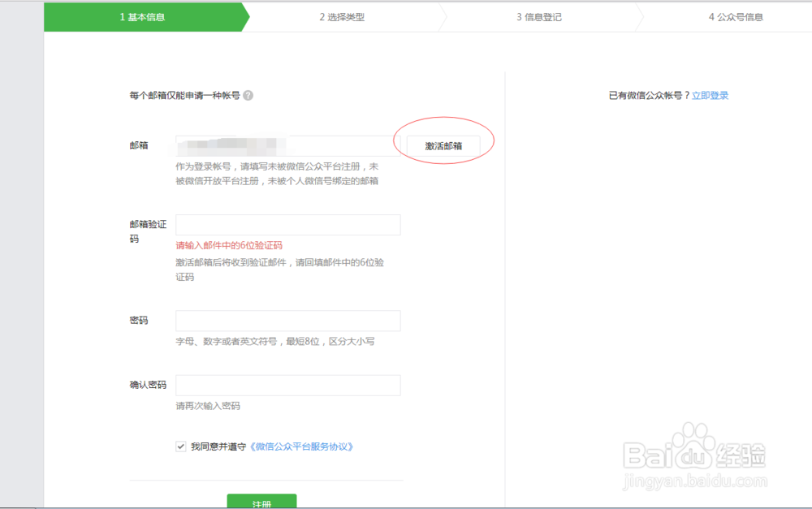Image resolution: width=812 pixels, height=509 pixels.
Task: Click the 激活邮箱 button
Action: (443, 146)
